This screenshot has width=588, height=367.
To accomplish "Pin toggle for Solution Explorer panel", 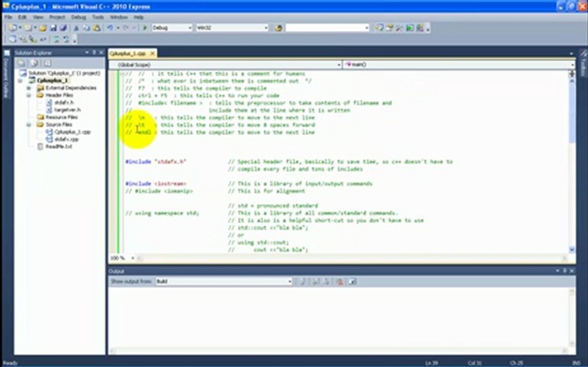I will (94, 53).
